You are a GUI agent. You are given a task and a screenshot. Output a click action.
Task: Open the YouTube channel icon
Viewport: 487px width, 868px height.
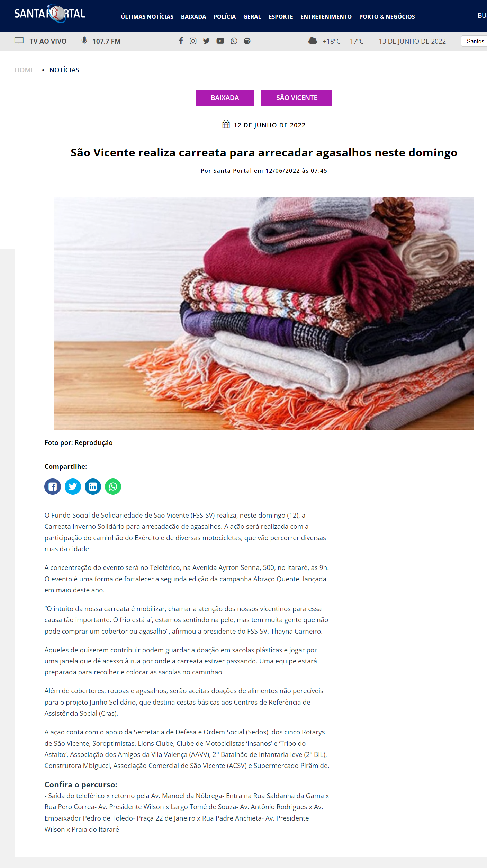(x=220, y=41)
